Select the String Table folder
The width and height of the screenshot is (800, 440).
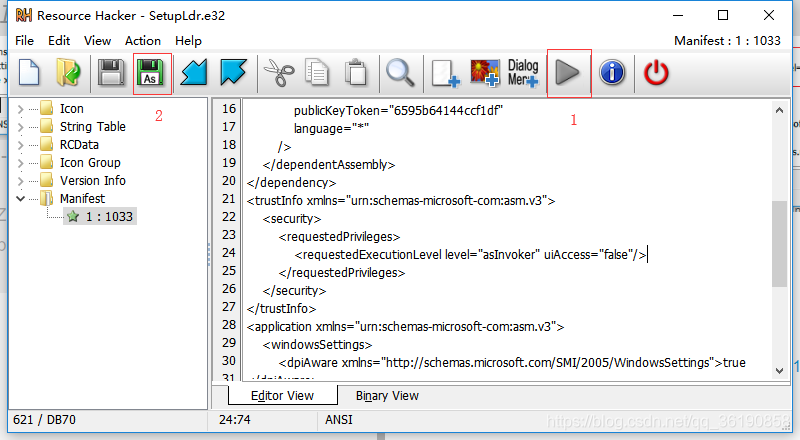click(x=93, y=127)
